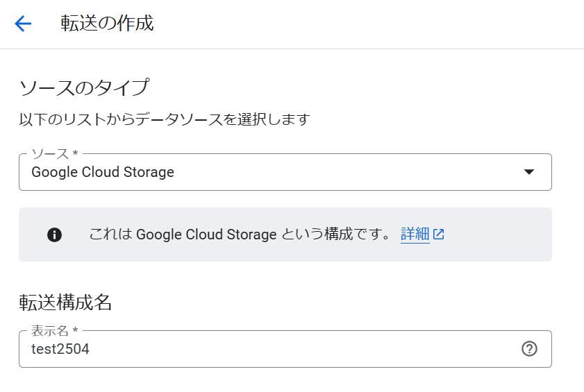Screen dimensions: 584x392
Task: Click the test2504 text in display name
Action: point(60,349)
